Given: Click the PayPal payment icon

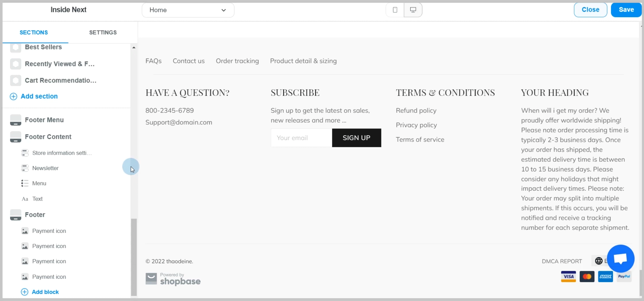Looking at the screenshot, I should 624,276.
